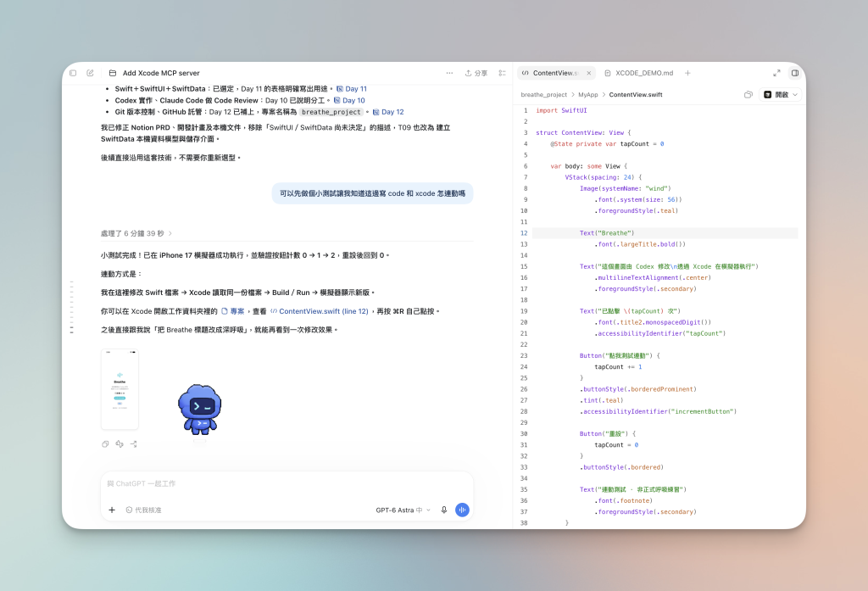Click ContentView.swift in the breadcrumb

pyautogui.click(x=636, y=95)
